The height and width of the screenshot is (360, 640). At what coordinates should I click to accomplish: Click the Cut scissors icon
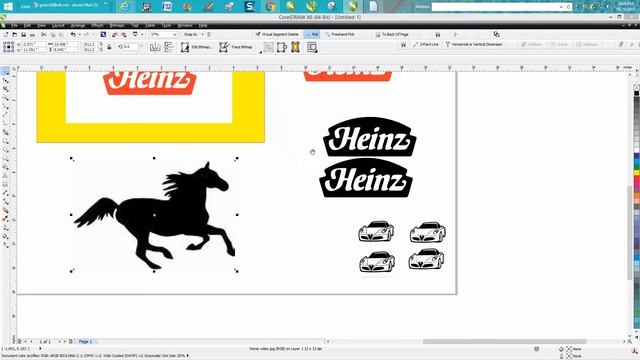tap(44, 35)
